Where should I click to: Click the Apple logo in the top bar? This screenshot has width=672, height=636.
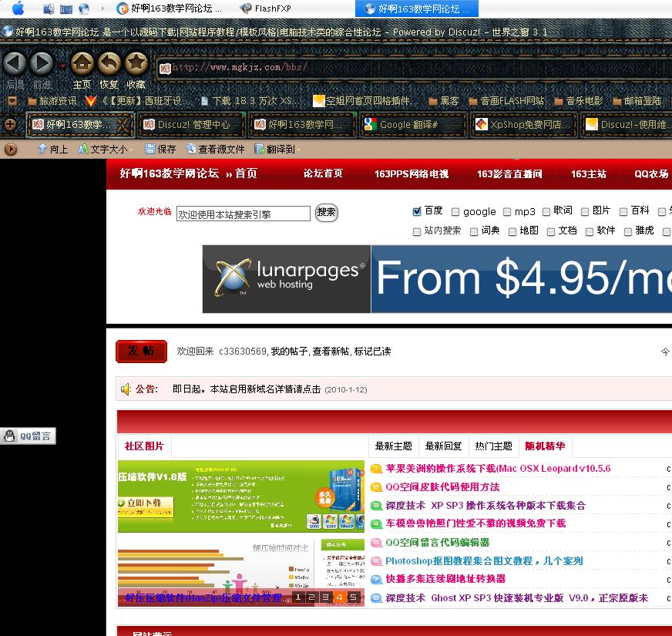(18, 8)
